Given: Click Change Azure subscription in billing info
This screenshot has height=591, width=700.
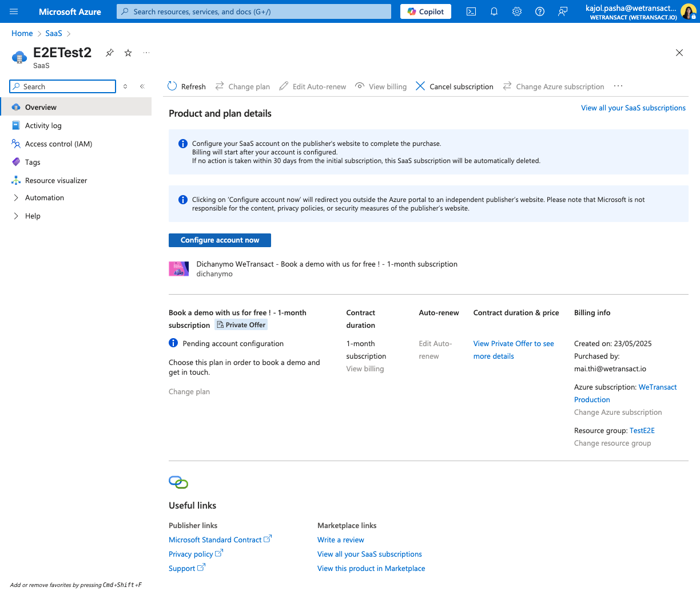Looking at the screenshot, I should coord(618,412).
